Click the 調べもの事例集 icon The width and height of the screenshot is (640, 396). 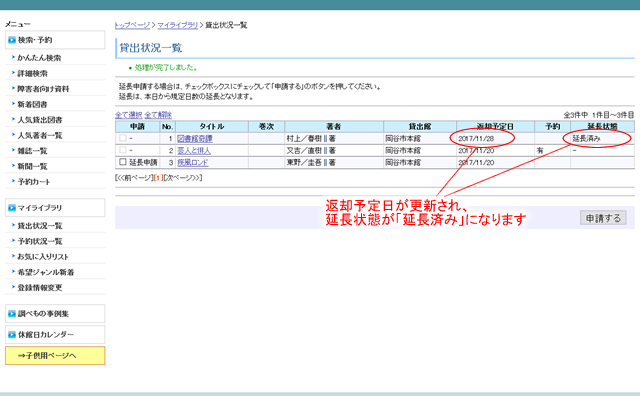(12, 314)
